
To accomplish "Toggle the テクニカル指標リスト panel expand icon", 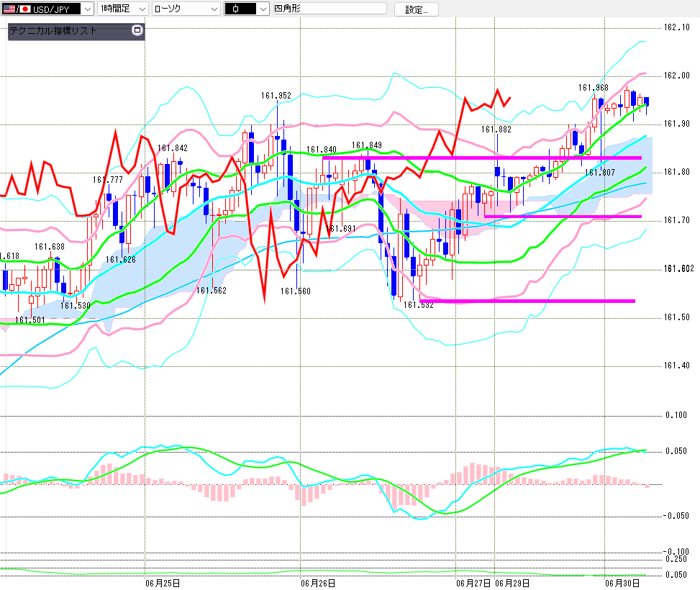I will click(137, 30).
